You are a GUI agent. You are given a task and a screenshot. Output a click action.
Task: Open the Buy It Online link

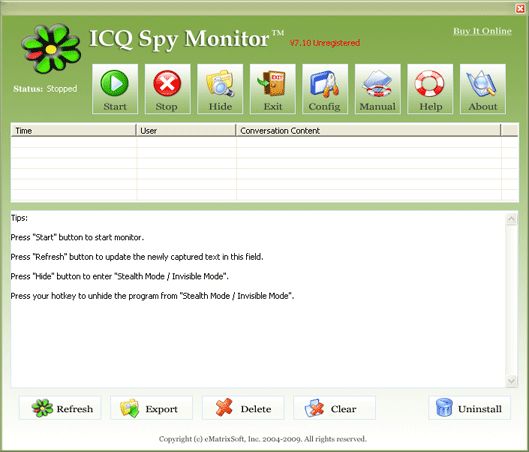pyautogui.click(x=482, y=31)
